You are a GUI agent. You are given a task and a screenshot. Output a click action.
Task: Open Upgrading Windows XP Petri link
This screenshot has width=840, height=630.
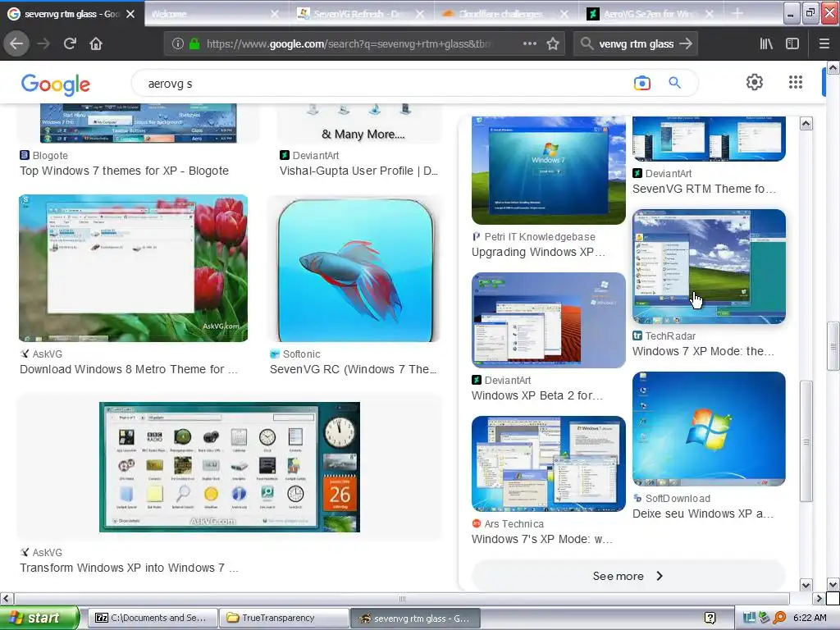pyautogui.click(x=539, y=252)
